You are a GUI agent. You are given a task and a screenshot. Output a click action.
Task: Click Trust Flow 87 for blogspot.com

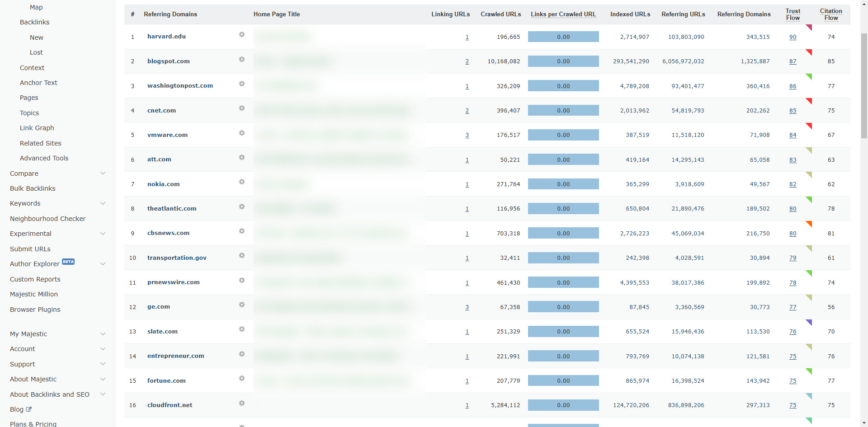pyautogui.click(x=793, y=61)
